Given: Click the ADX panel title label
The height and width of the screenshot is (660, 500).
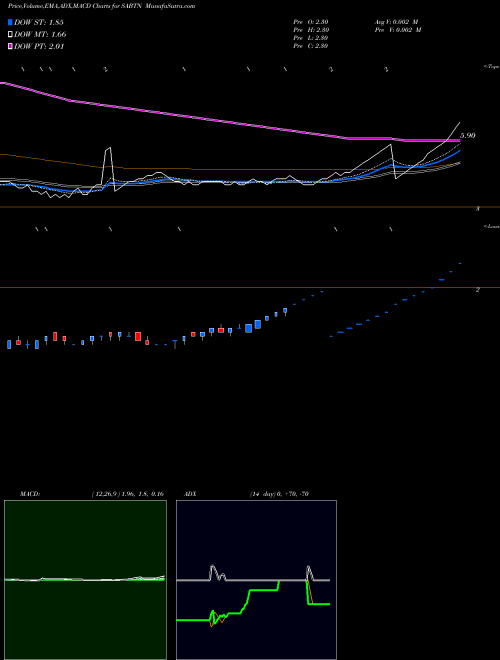Looking at the screenshot, I should click(190, 494).
